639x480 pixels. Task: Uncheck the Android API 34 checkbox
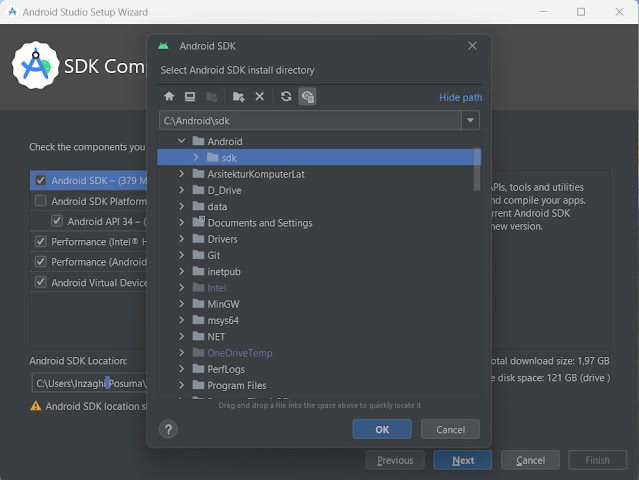(x=57, y=221)
